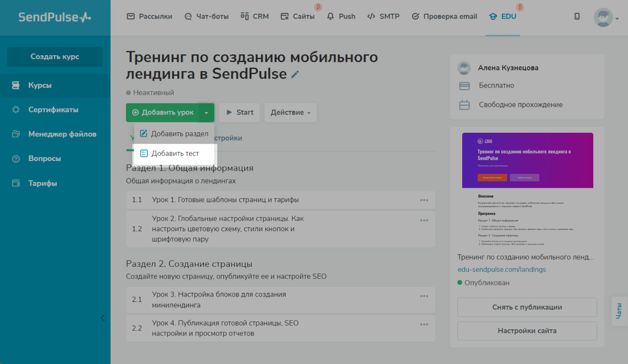The width and height of the screenshot is (628, 364).
Task: Open Менеджер файлов in the sidebar
Action: pyautogui.click(x=55, y=134)
